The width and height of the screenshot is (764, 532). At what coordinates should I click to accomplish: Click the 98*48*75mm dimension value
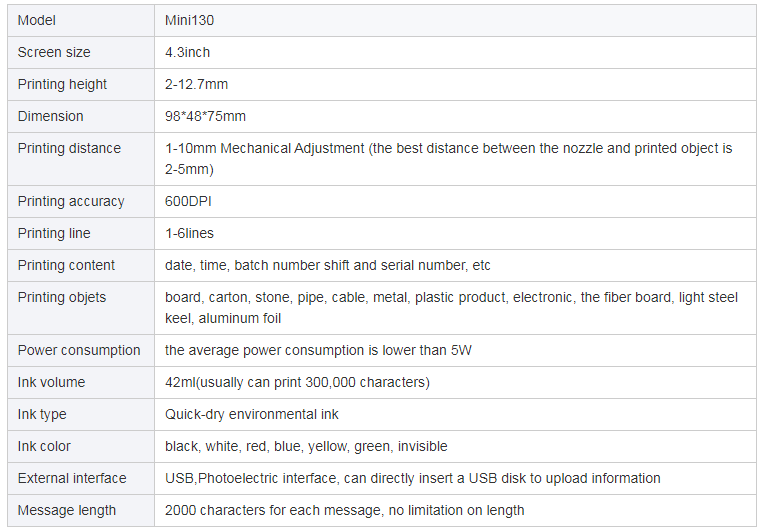[x=205, y=116]
